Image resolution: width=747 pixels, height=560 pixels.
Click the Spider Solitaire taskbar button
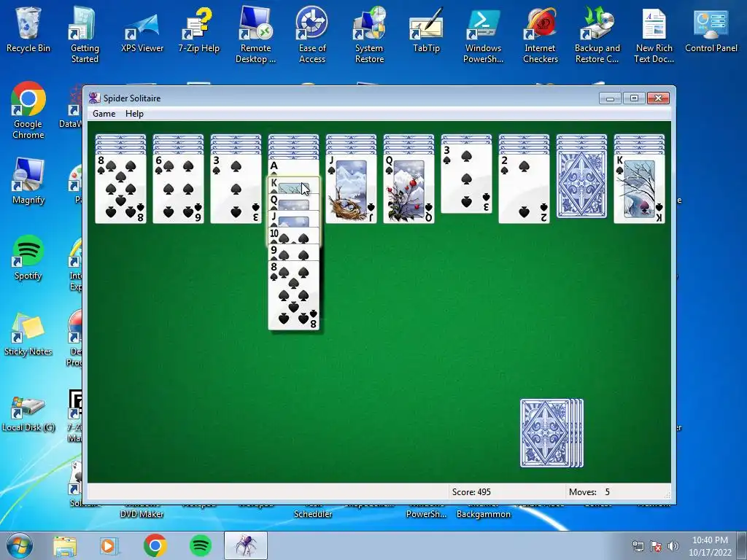tap(246, 545)
